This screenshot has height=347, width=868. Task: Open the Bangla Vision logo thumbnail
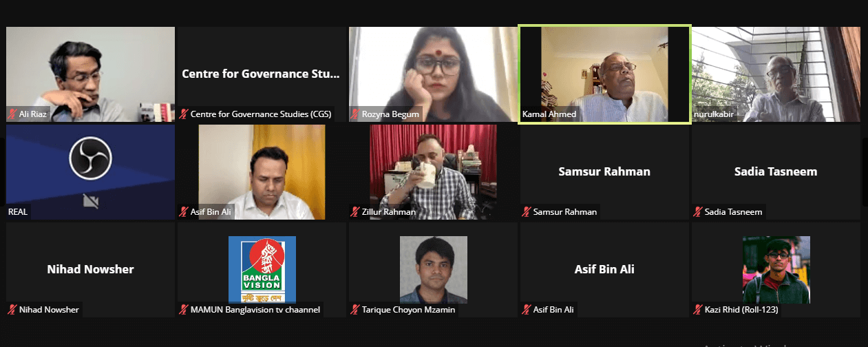pos(262,269)
